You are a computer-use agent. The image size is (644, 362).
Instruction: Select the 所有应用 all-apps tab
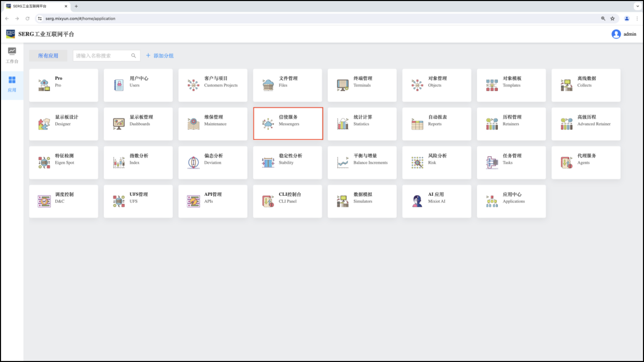tap(48, 56)
